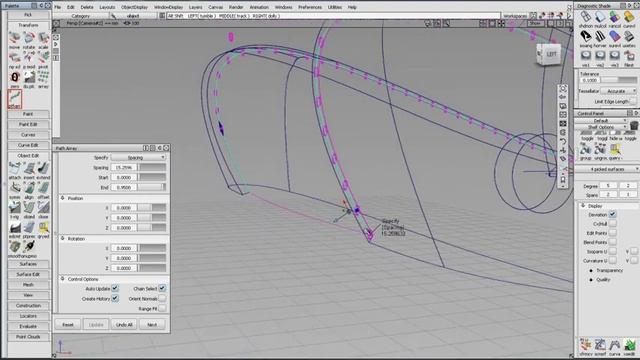The image size is (640, 360).
Task: Collapse the Display section in Control Panel
Action: 583,206
